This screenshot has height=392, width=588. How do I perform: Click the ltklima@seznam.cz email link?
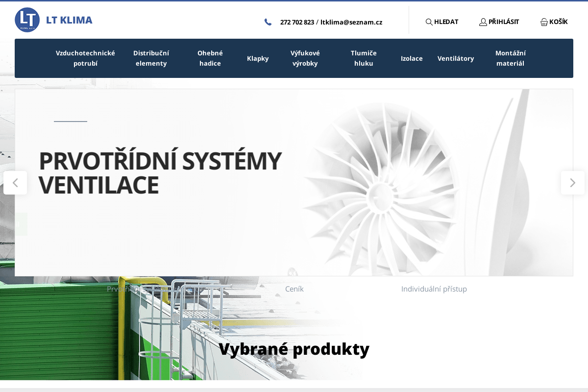tap(351, 22)
